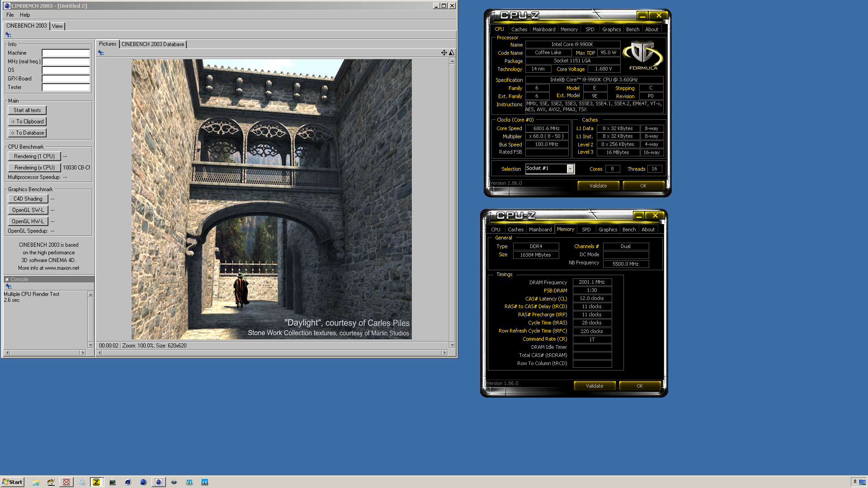Click the picture area's horizontal scrollbar right arrow
This screenshot has width=868, height=488.
445,352
